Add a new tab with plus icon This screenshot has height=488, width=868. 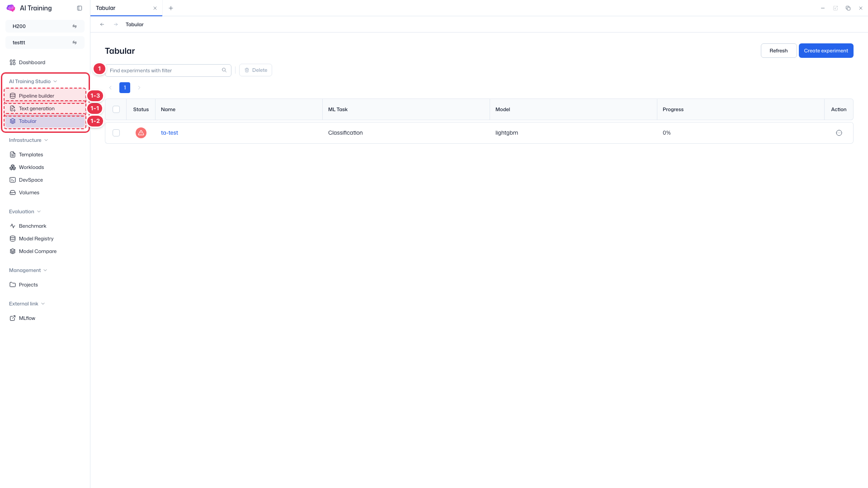click(x=171, y=8)
